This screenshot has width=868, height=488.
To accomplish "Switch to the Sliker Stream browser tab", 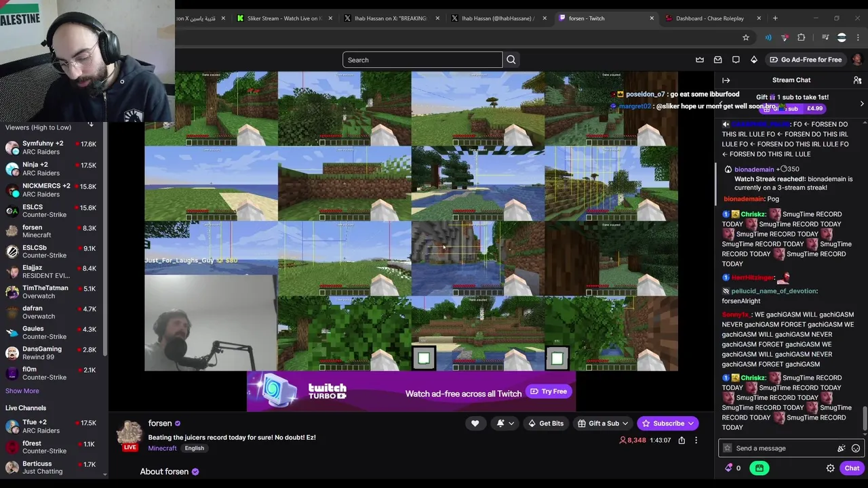I will click(x=285, y=18).
